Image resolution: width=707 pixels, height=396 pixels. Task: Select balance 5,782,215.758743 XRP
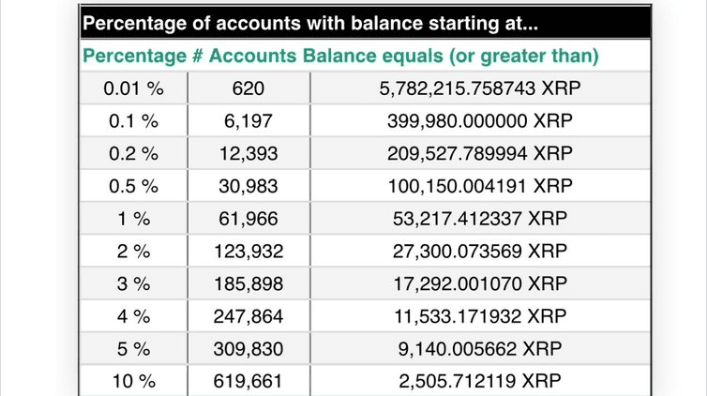[x=480, y=88]
